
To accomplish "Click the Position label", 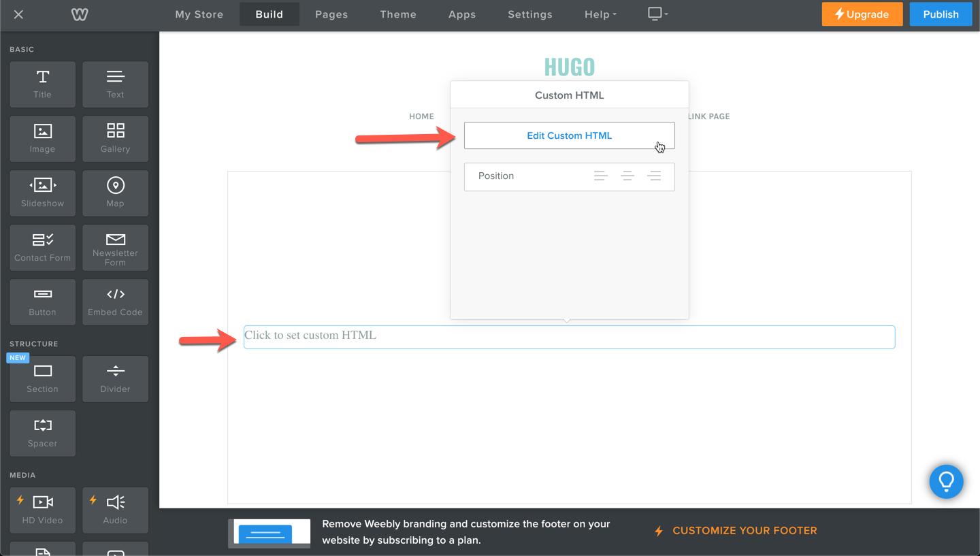I will tap(496, 176).
